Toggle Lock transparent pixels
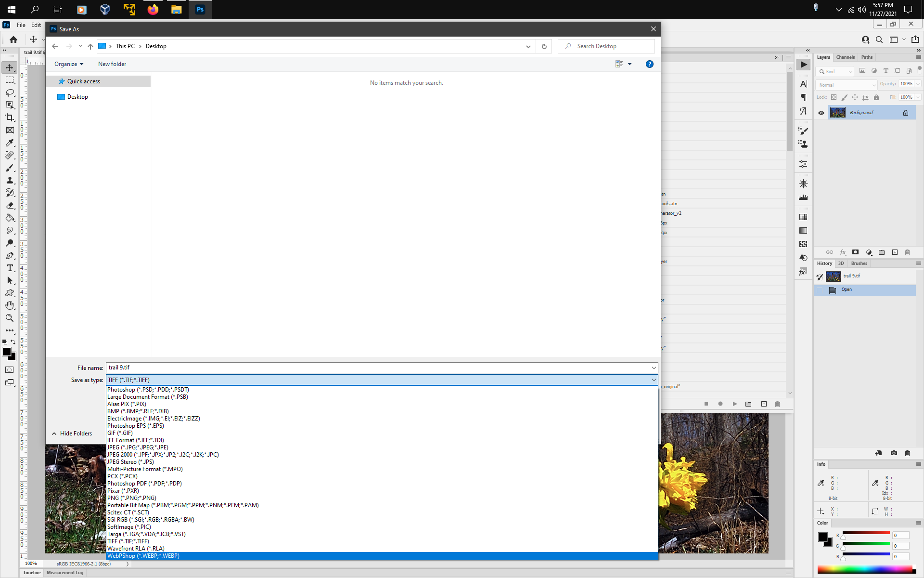Viewport: 924px width, 578px height. tap(834, 97)
